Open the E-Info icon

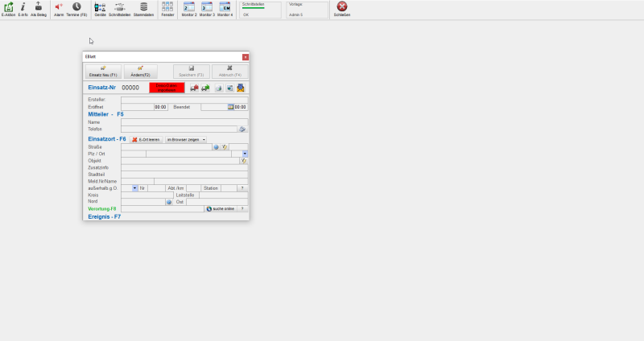click(x=23, y=6)
